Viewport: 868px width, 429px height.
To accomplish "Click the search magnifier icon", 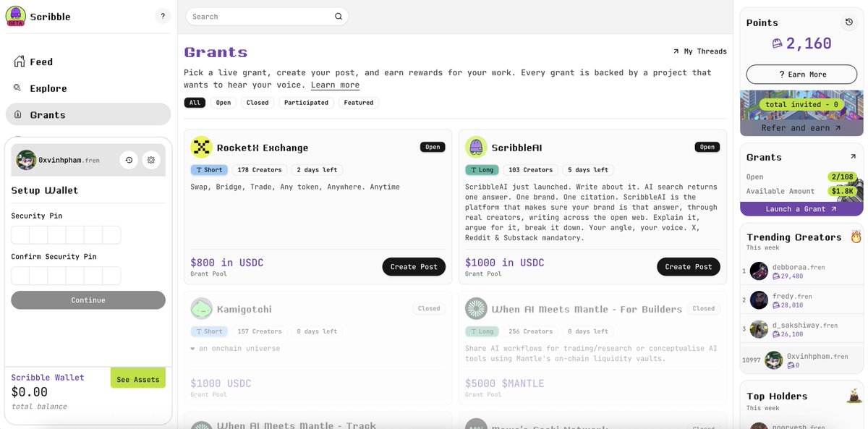I will 339,16.
